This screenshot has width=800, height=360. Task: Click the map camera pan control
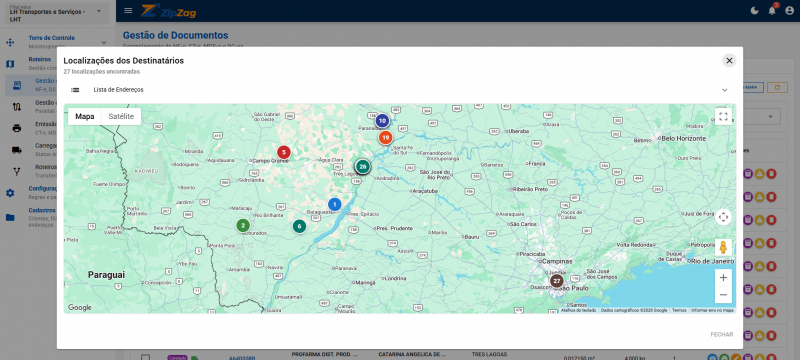(723, 217)
